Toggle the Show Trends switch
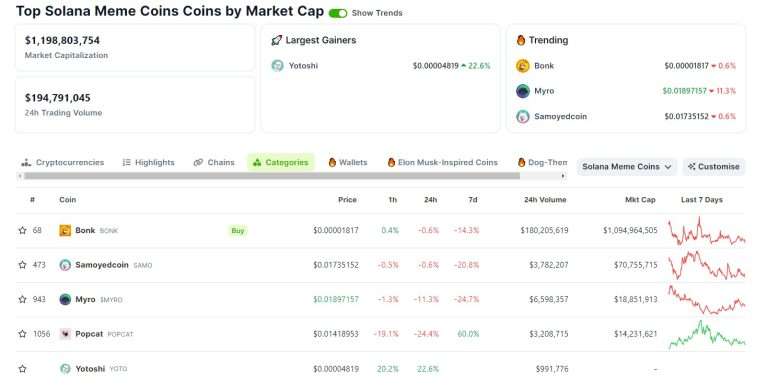Viewport: 768px width, 392px height. click(x=338, y=13)
